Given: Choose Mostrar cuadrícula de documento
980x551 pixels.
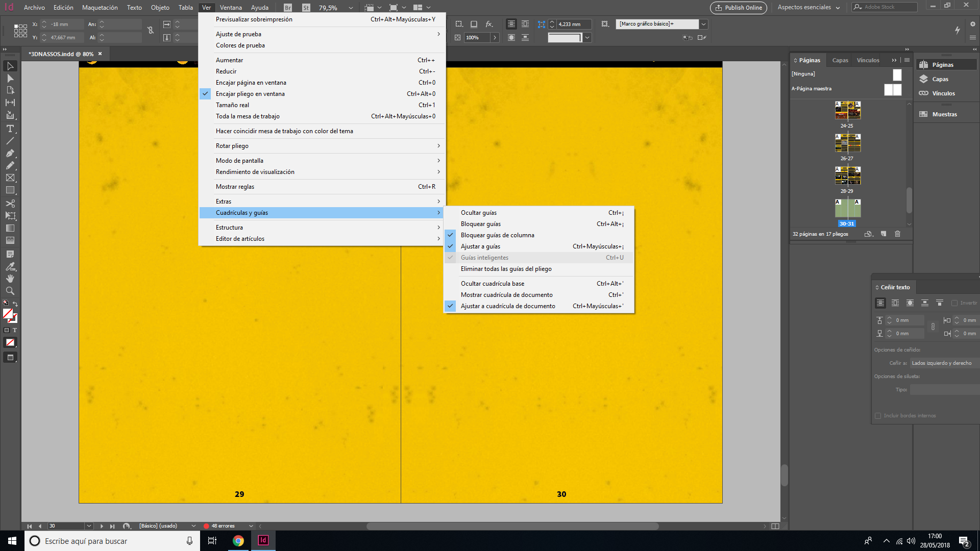Looking at the screenshot, I should (x=506, y=295).
